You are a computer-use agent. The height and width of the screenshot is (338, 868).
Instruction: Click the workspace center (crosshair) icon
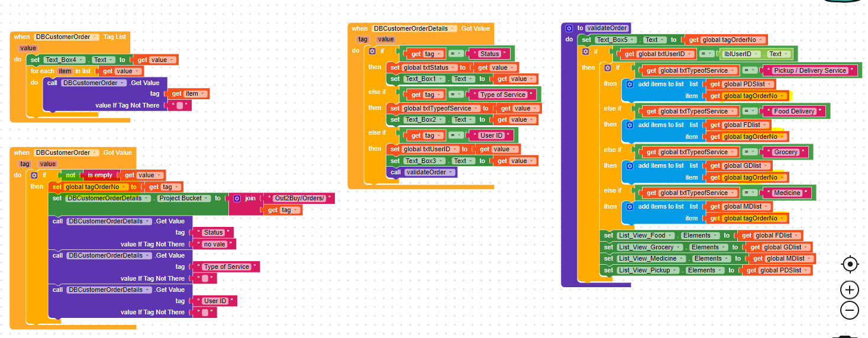[x=850, y=264]
